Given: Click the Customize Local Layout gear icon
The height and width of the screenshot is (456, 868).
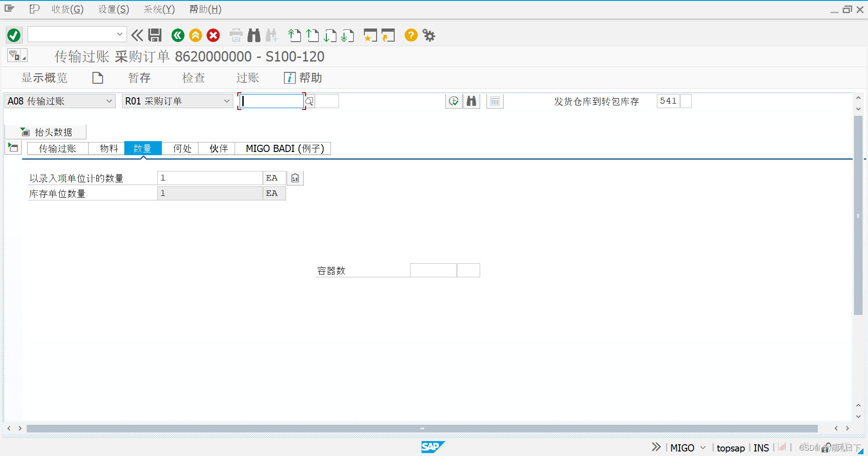Looking at the screenshot, I should [429, 35].
